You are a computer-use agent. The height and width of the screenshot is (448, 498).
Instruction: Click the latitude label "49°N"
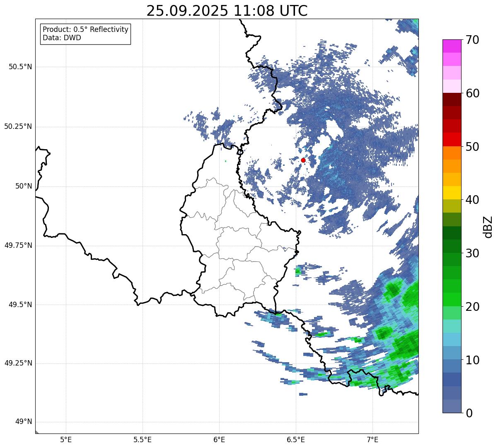24,422
